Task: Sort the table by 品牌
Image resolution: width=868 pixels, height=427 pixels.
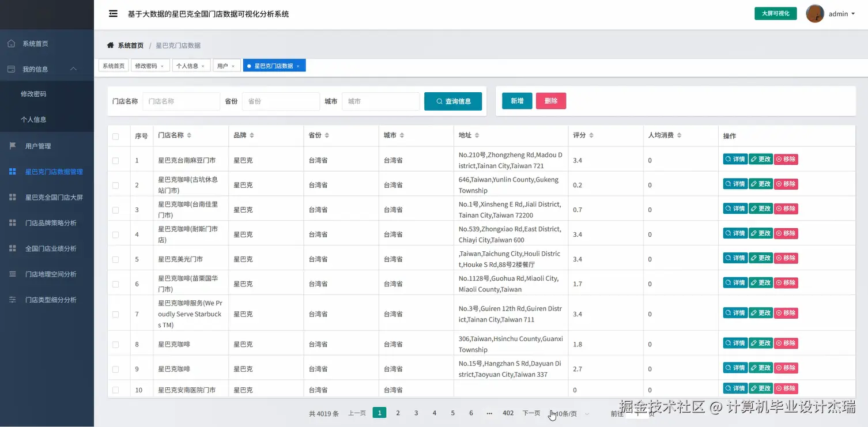Action: pos(252,135)
